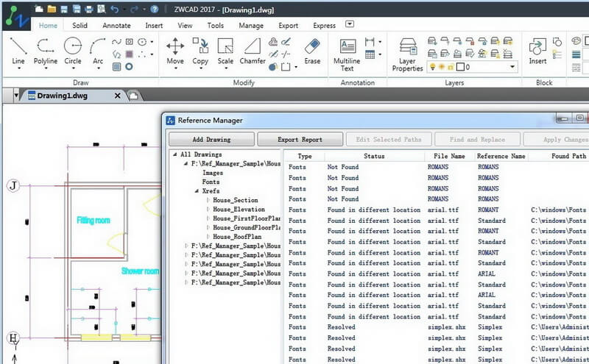Sort by the Reference Name column header

click(x=501, y=156)
